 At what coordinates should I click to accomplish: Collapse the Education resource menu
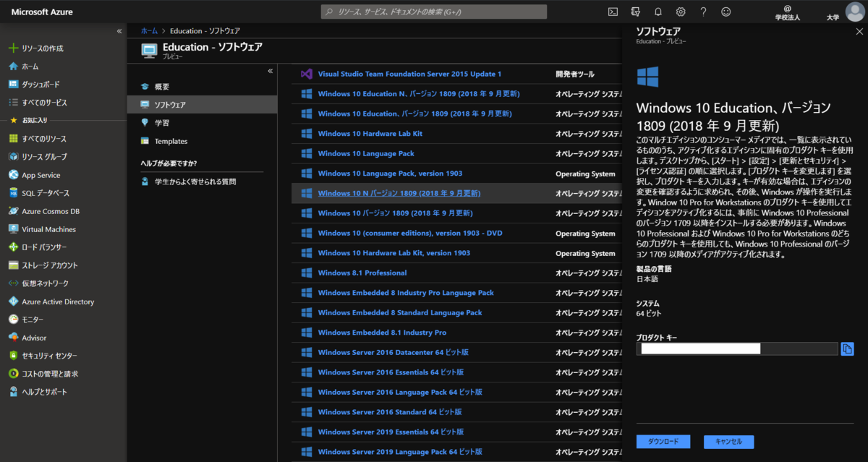click(x=270, y=71)
